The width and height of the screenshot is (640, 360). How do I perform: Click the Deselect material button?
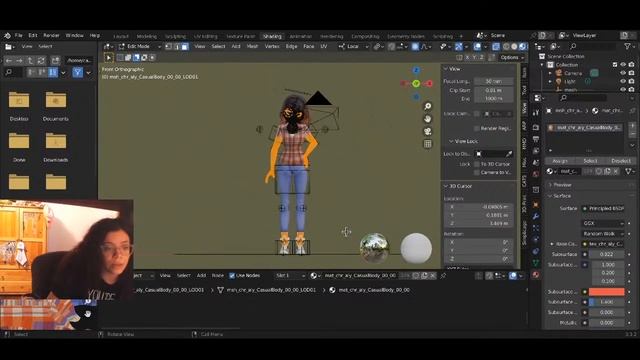coord(621,161)
